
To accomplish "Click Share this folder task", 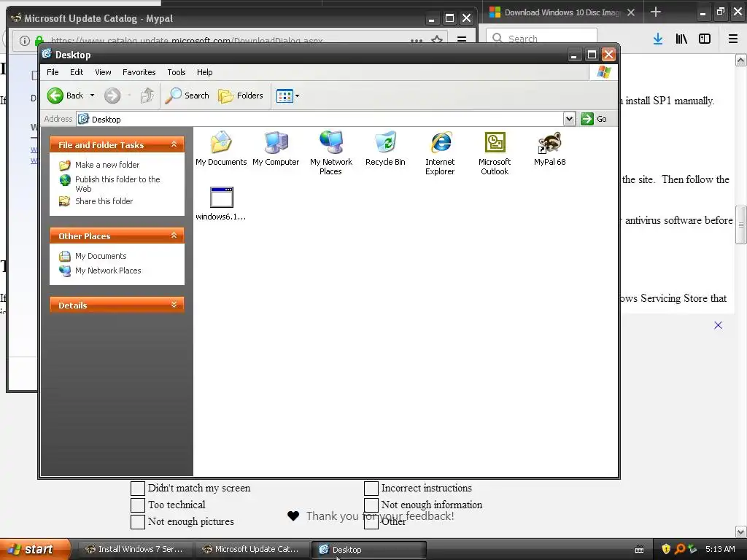I will (104, 201).
